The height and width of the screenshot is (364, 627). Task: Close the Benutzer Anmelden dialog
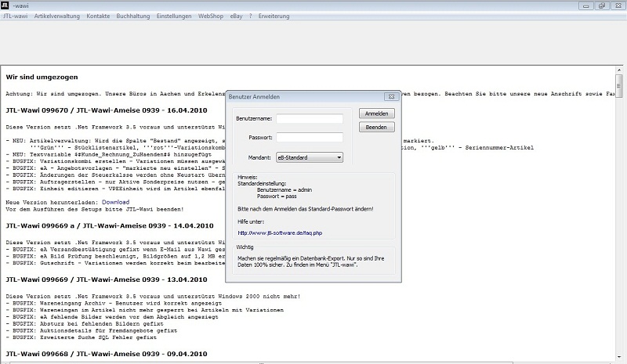(391, 97)
